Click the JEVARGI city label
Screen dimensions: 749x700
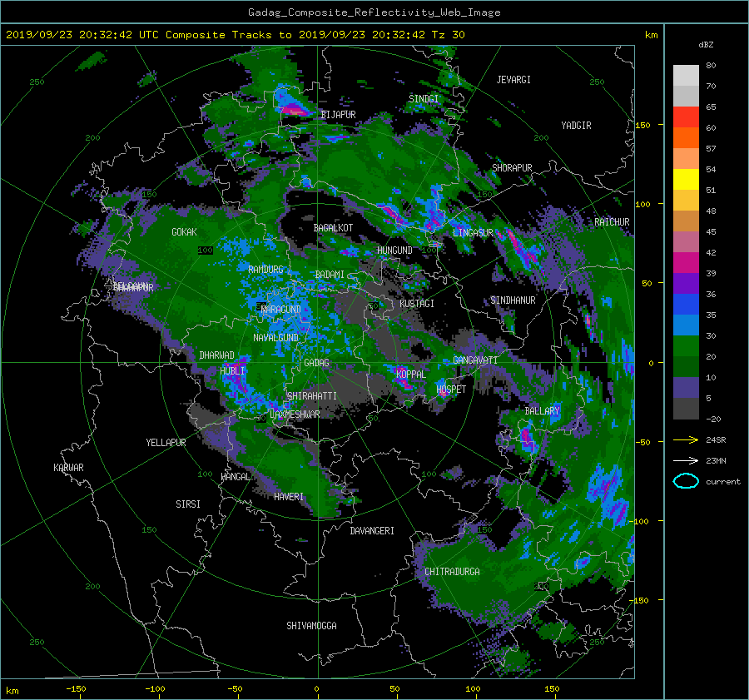pyautogui.click(x=513, y=80)
